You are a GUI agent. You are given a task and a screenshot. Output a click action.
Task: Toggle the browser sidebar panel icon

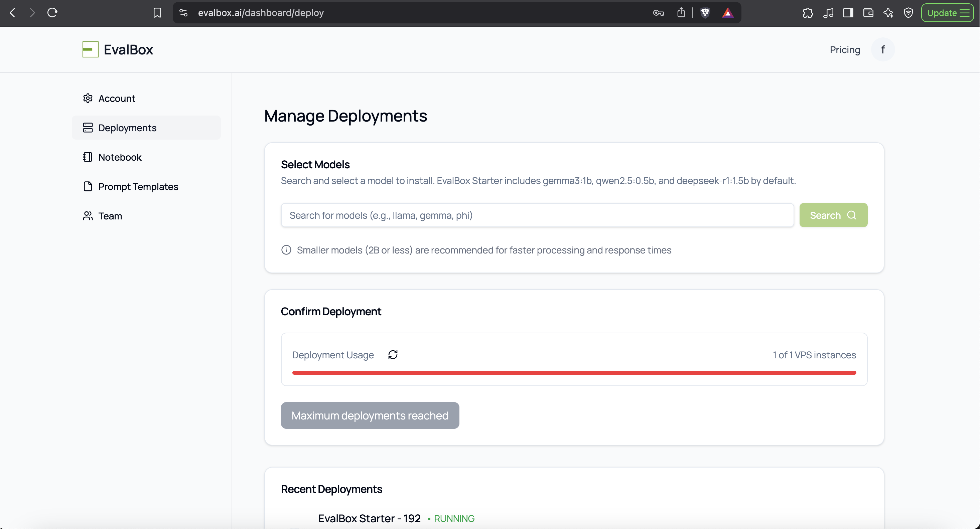click(848, 13)
